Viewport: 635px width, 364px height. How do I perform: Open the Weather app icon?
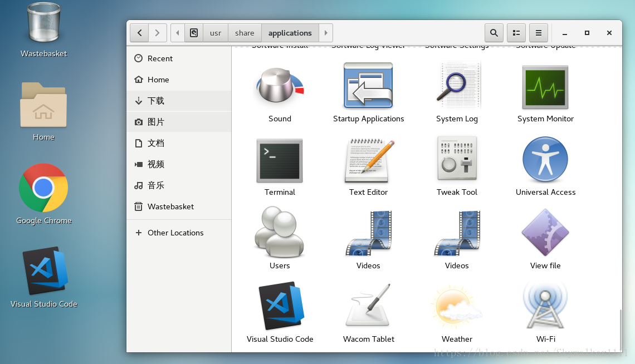tap(457, 307)
